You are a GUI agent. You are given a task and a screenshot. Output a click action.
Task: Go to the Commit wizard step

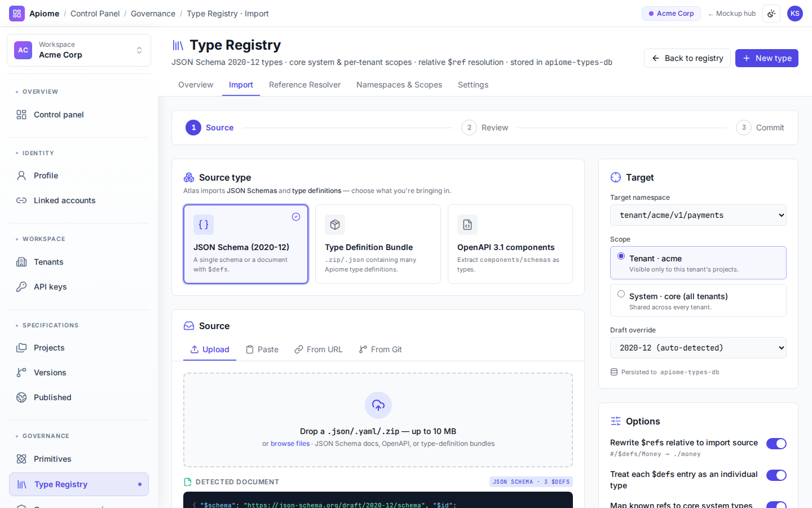coord(760,128)
